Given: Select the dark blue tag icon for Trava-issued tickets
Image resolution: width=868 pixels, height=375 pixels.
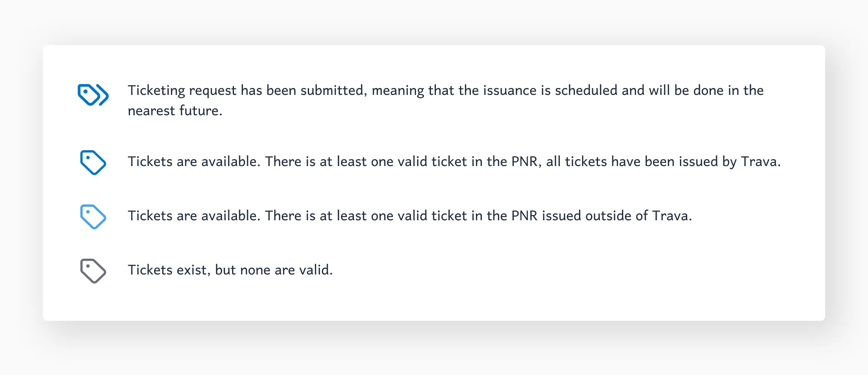Looking at the screenshot, I should click(93, 163).
